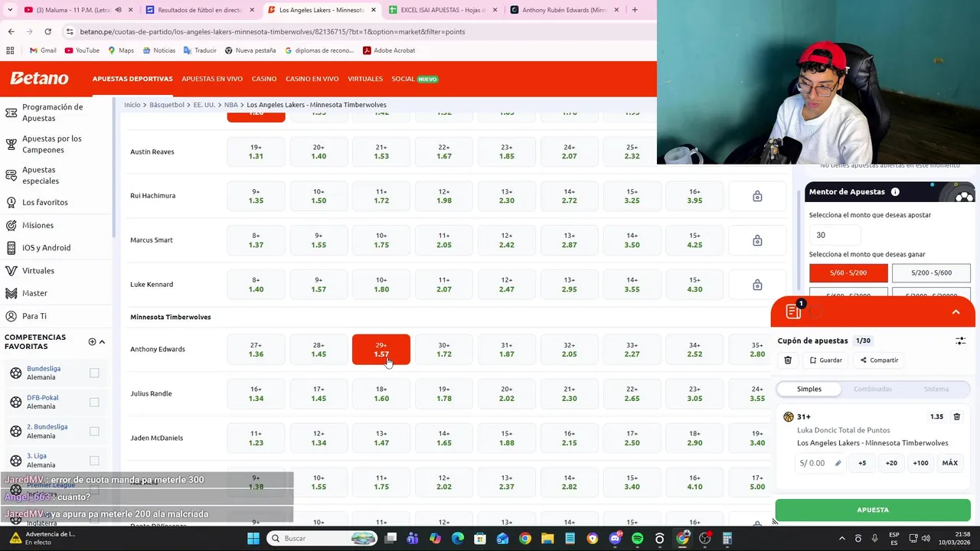The width and height of the screenshot is (980, 551).
Task: Switch to Simples tab in coupon
Action: tap(808, 389)
